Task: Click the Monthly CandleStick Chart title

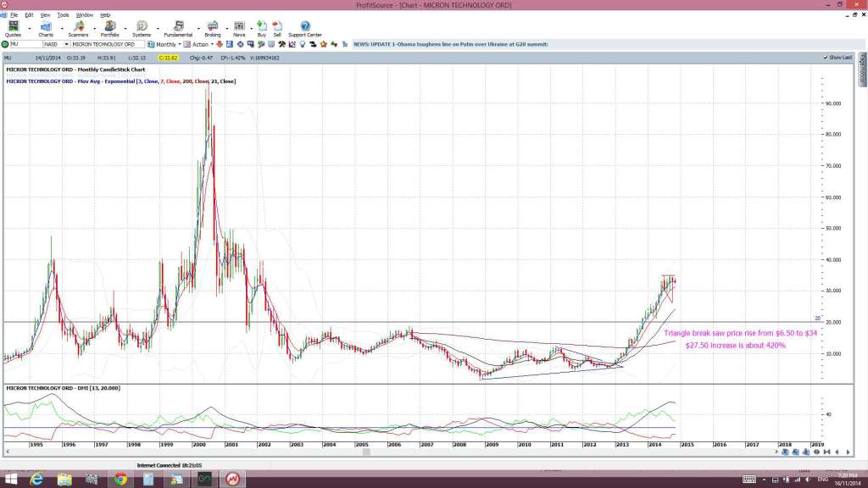Action: click(x=75, y=69)
